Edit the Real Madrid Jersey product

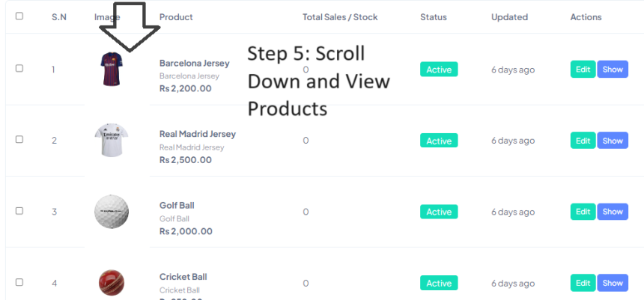(x=583, y=141)
